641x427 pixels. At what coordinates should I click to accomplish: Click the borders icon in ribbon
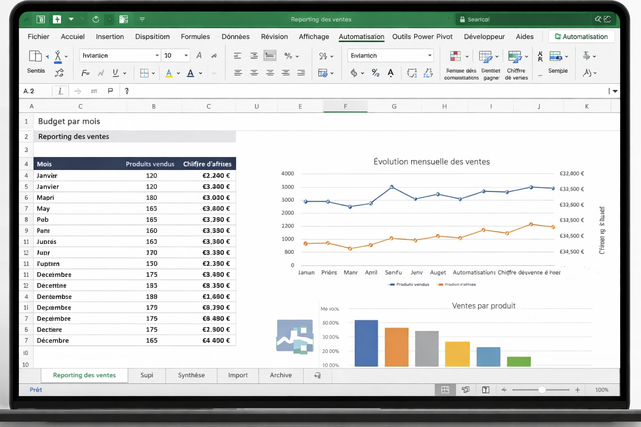tap(145, 73)
